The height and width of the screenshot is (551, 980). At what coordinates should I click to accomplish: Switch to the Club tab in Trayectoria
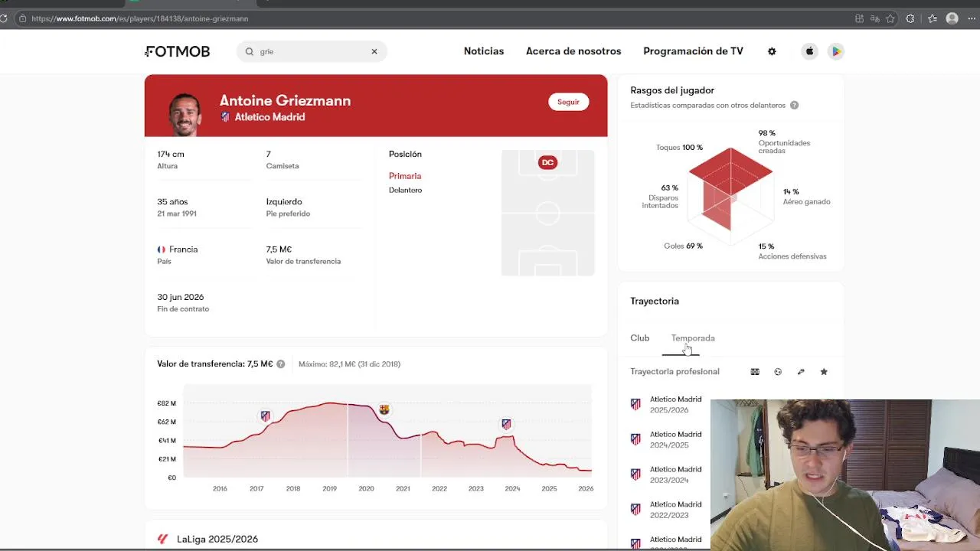point(640,338)
